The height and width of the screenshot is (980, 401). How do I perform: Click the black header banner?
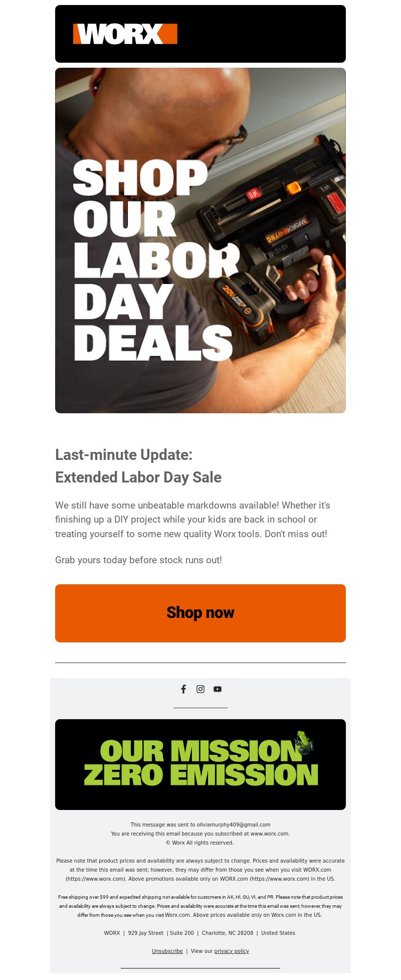[x=200, y=34]
